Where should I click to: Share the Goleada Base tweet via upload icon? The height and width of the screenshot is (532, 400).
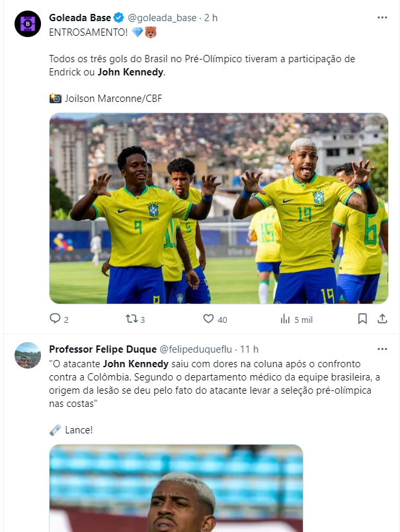(x=382, y=318)
